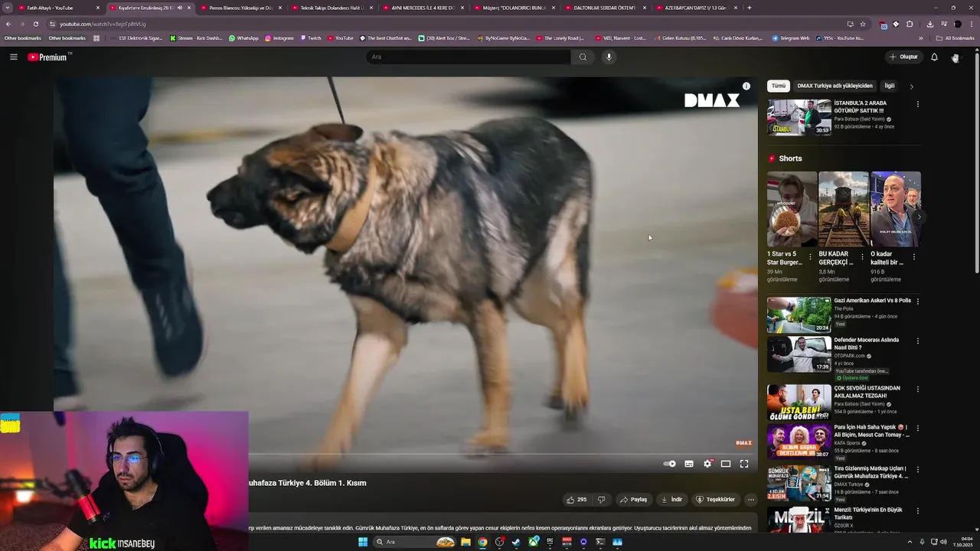Open options for Gazi Amerikan Askeri video
This screenshot has height=551, width=980.
918,302
